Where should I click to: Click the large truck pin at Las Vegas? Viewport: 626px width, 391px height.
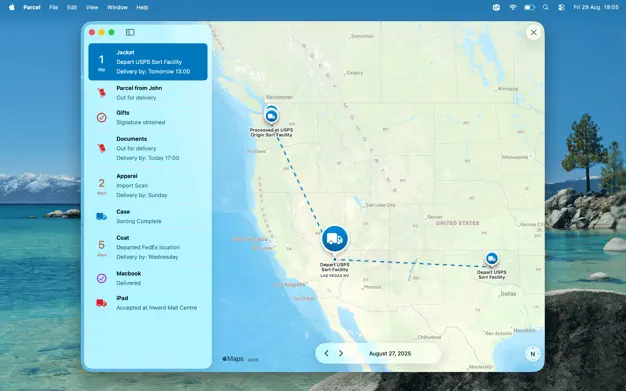point(335,239)
